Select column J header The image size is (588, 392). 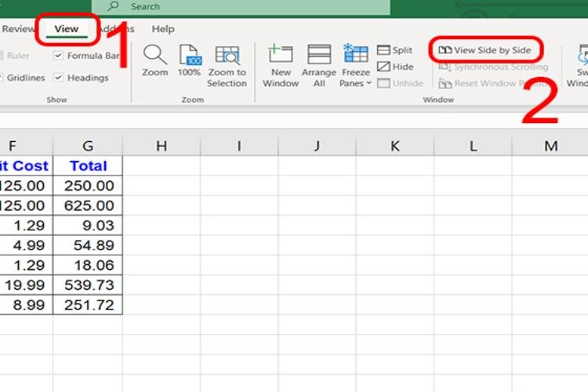[317, 146]
